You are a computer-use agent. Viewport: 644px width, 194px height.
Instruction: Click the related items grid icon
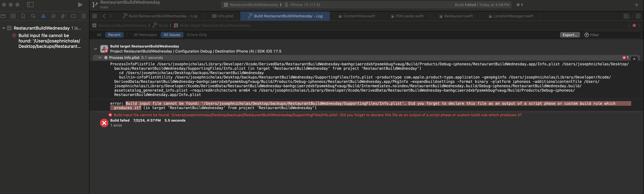pyautogui.click(x=94, y=16)
